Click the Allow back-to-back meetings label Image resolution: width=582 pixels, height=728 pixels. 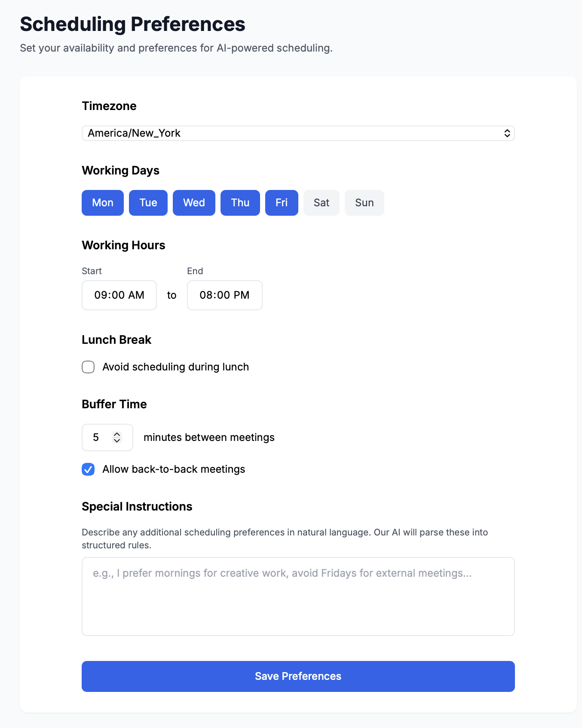(x=174, y=469)
